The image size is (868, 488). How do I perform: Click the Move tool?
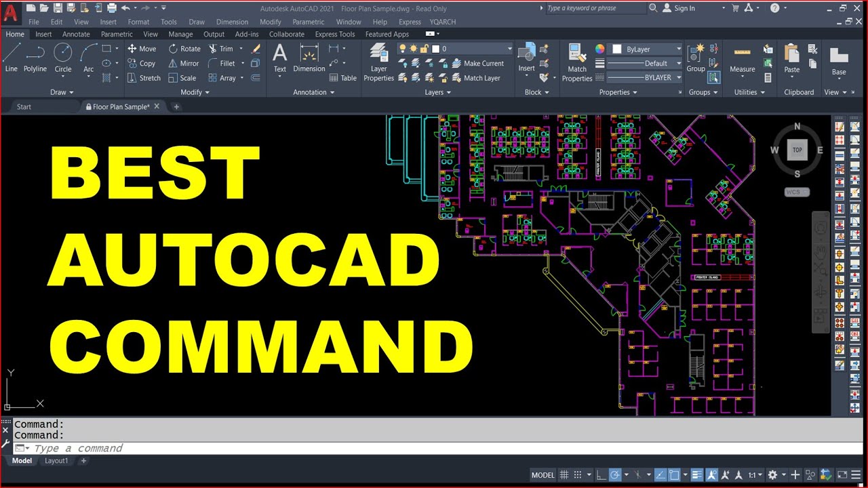click(142, 49)
